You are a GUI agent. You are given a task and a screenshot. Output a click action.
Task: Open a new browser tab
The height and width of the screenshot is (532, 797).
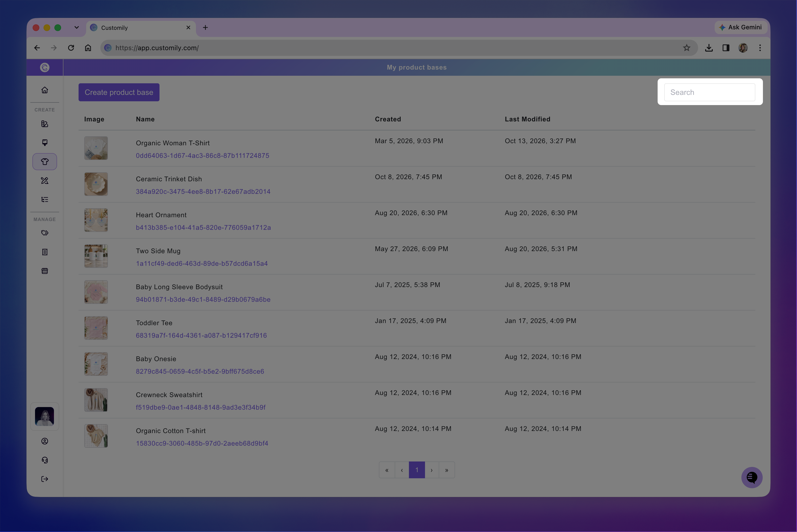point(205,27)
